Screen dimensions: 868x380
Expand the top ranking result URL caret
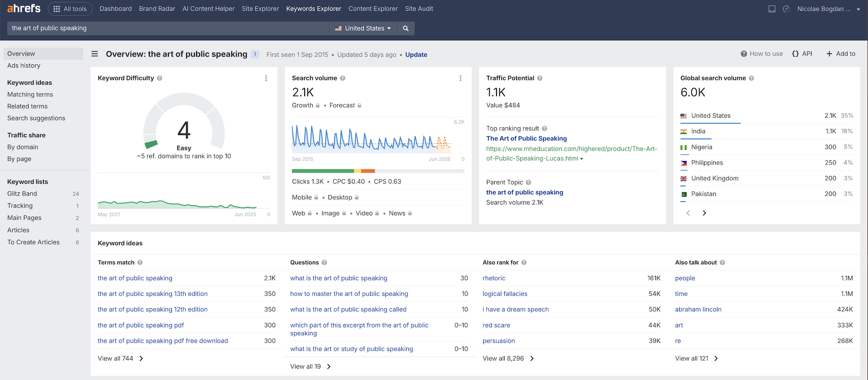tap(582, 159)
